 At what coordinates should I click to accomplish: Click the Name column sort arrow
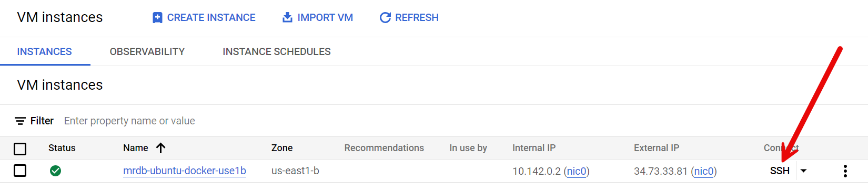pos(161,148)
